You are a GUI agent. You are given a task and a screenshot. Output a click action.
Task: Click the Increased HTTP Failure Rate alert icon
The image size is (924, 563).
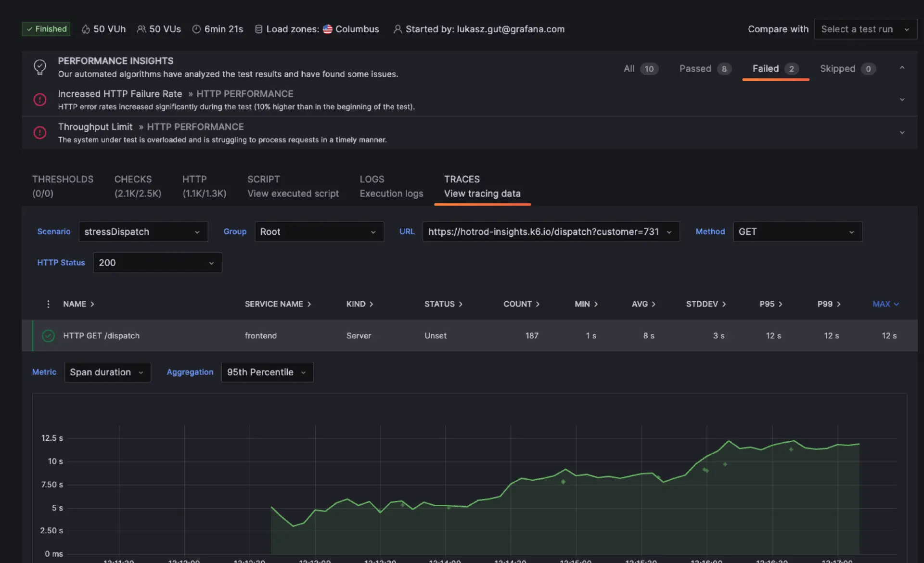(x=40, y=100)
